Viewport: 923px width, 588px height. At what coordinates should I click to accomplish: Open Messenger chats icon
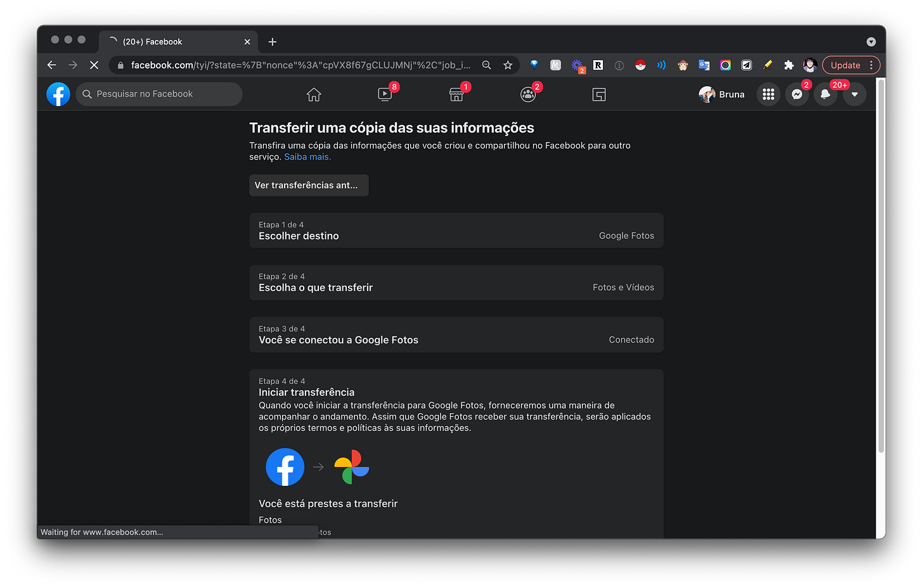point(797,94)
